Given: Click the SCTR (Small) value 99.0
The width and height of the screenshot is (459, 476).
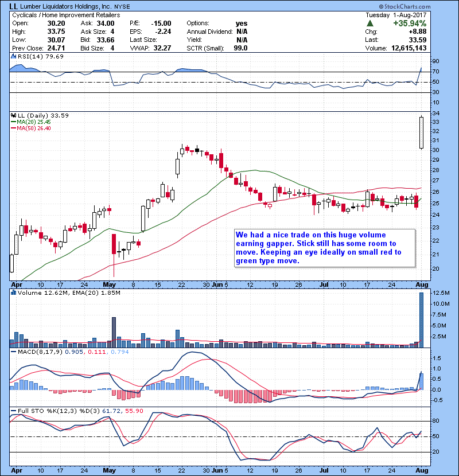Looking at the screenshot, I should [240, 48].
